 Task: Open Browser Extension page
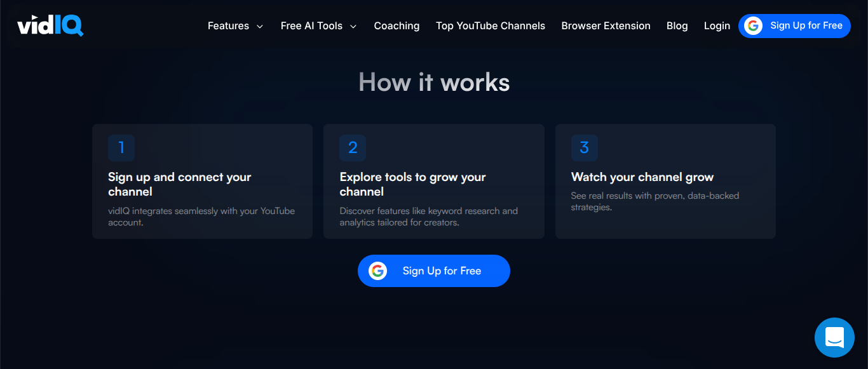pyautogui.click(x=606, y=26)
